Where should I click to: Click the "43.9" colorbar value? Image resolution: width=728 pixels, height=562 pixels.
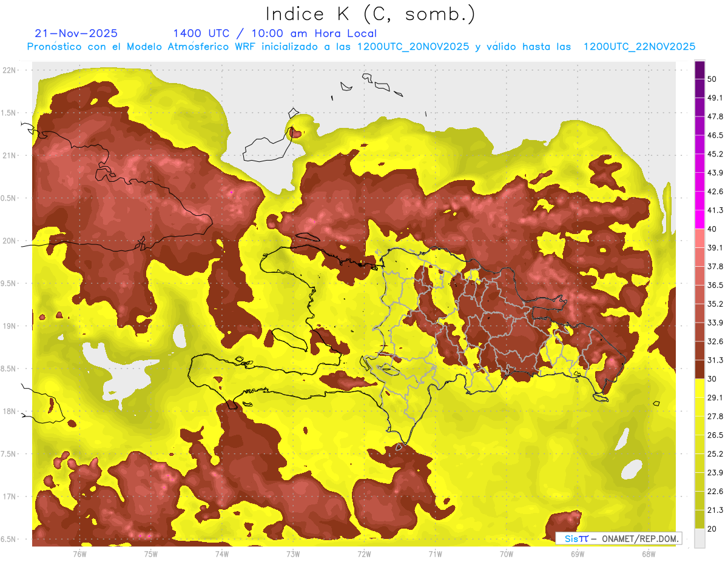[x=715, y=173]
